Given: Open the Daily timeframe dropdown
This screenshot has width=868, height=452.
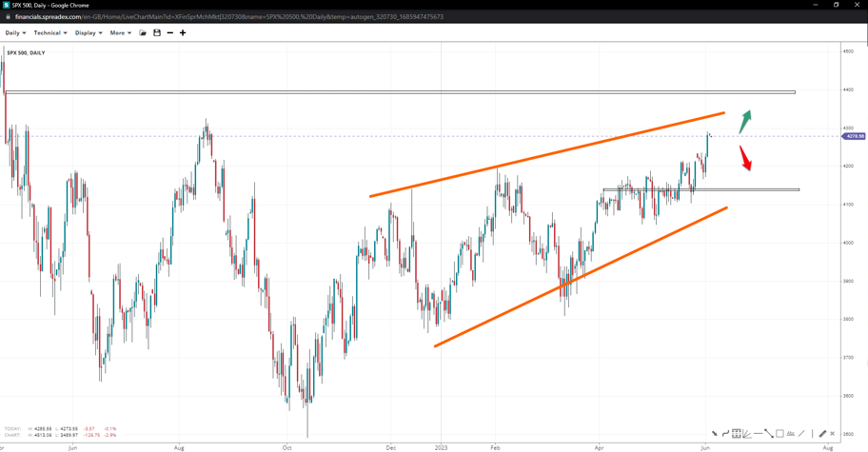Looking at the screenshot, I should click(x=15, y=33).
